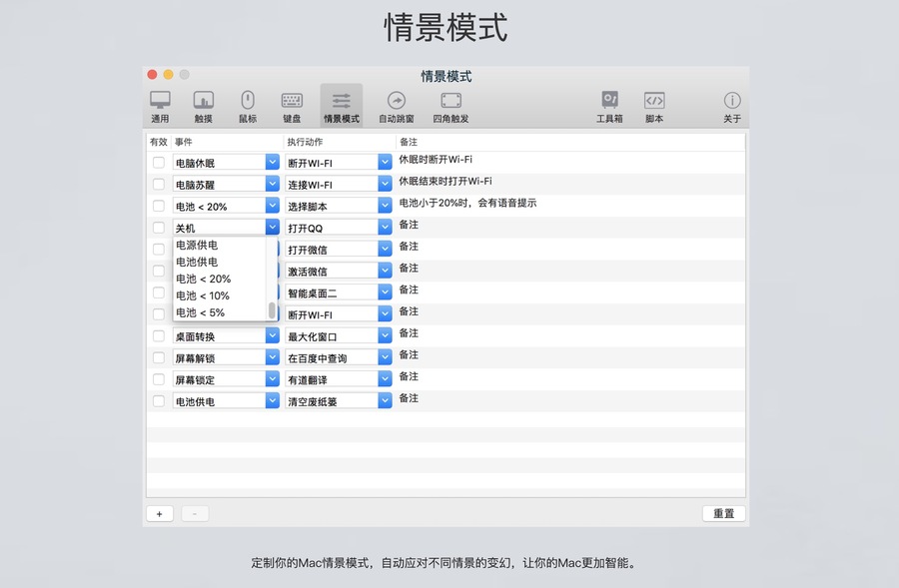
Task: Open the 键盘 keyboard settings tab
Action: pos(292,107)
